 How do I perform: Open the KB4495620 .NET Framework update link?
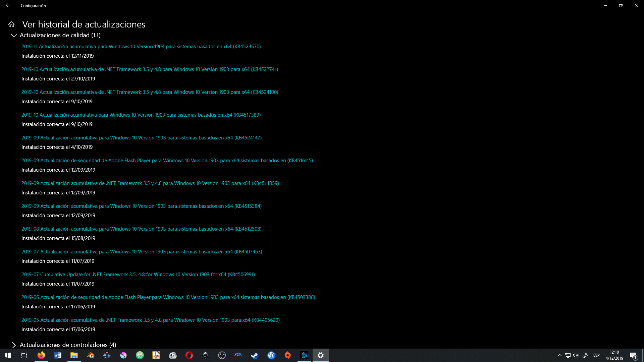[x=150, y=320]
